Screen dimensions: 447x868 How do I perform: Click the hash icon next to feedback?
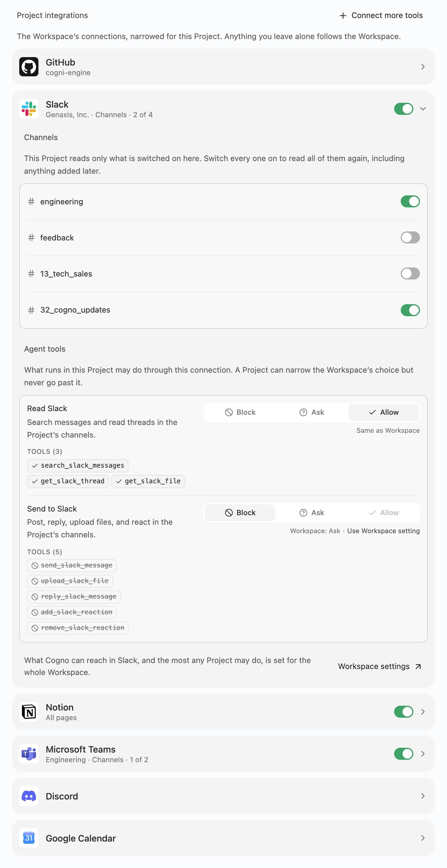tap(31, 237)
